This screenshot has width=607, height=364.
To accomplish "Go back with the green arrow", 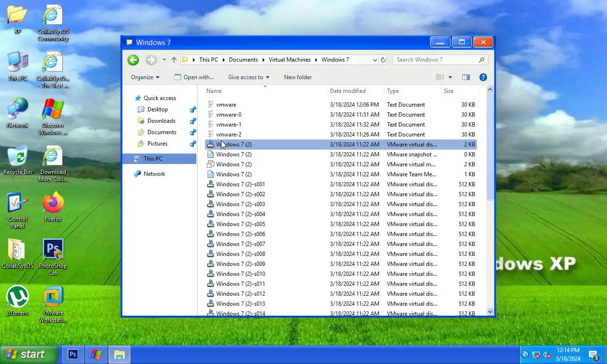I will tap(133, 60).
